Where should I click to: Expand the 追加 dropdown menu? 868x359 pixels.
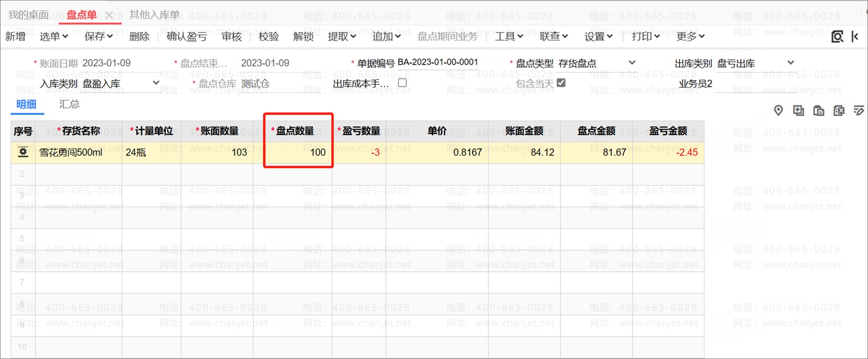click(x=386, y=37)
